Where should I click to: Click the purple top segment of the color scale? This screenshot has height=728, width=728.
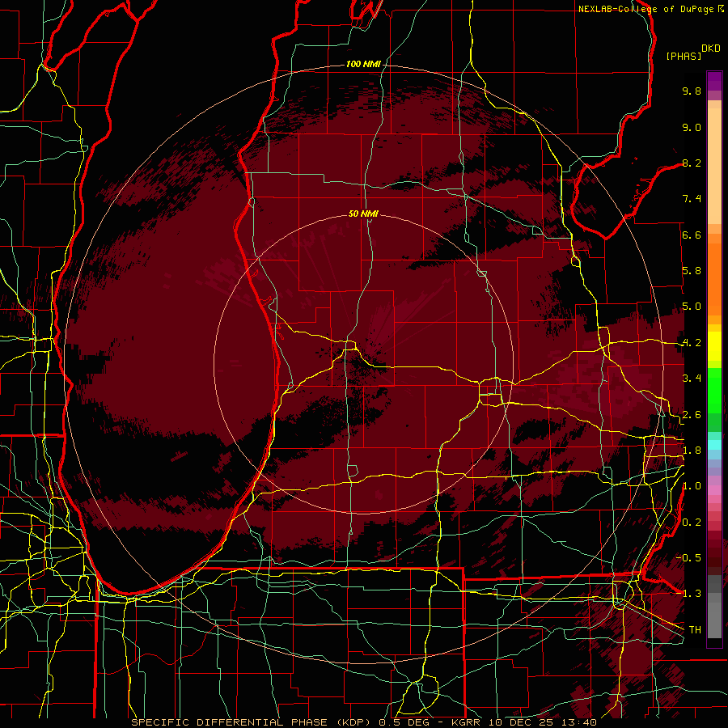[x=714, y=81]
